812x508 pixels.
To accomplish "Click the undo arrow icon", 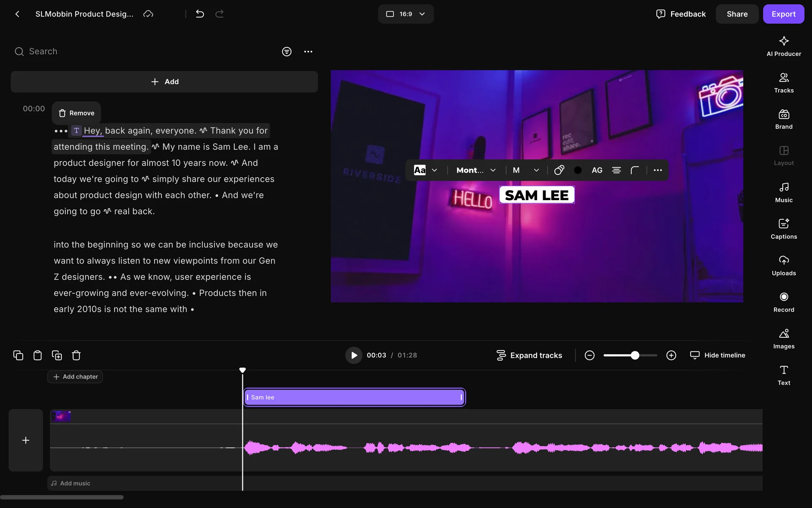I will point(200,14).
